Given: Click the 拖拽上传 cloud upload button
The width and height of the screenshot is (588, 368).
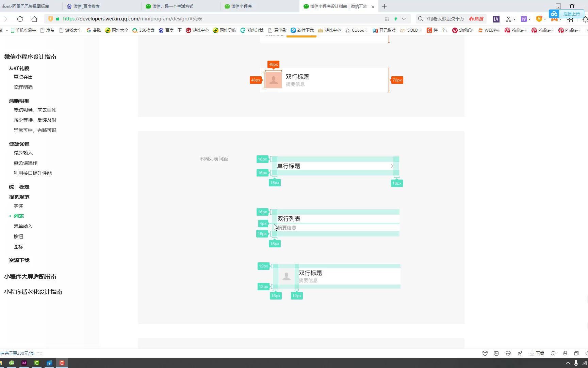Looking at the screenshot, I should [567, 14].
